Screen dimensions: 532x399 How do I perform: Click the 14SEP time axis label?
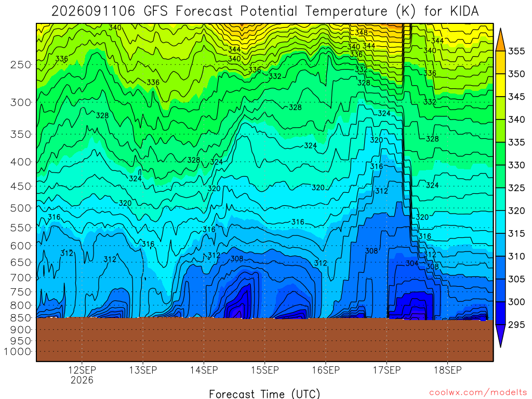[204, 370]
